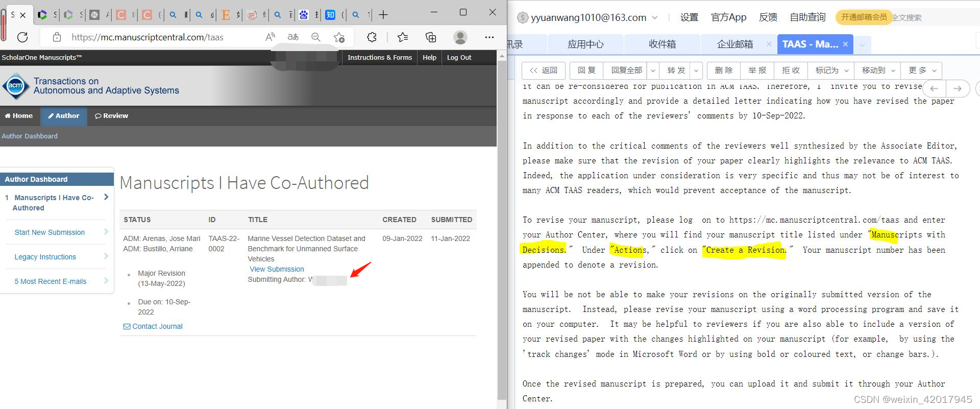Click the 删除 delete button
The image size is (980, 409).
click(723, 70)
